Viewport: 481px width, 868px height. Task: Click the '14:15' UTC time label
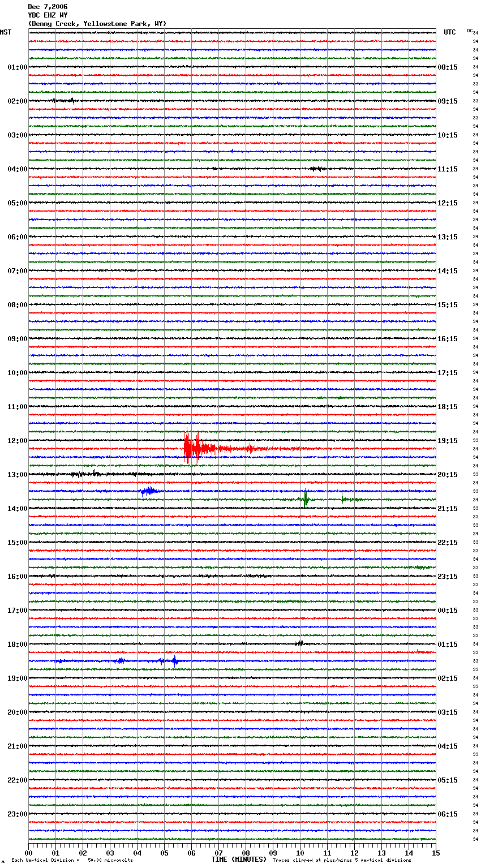[x=448, y=271]
